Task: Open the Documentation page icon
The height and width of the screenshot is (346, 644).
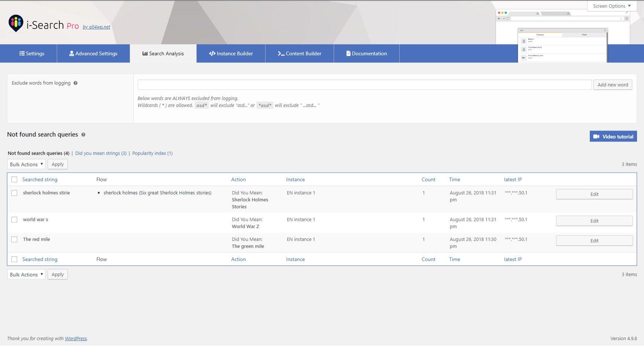Action: click(348, 54)
